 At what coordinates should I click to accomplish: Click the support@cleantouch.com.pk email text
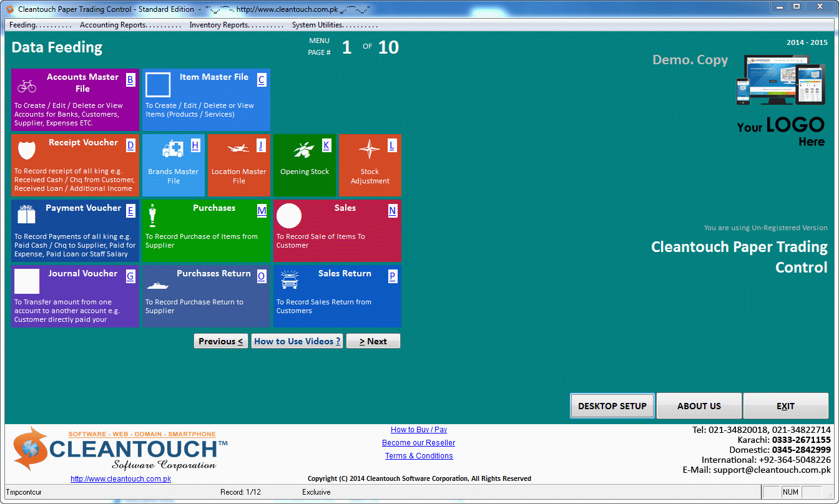(x=772, y=470)
